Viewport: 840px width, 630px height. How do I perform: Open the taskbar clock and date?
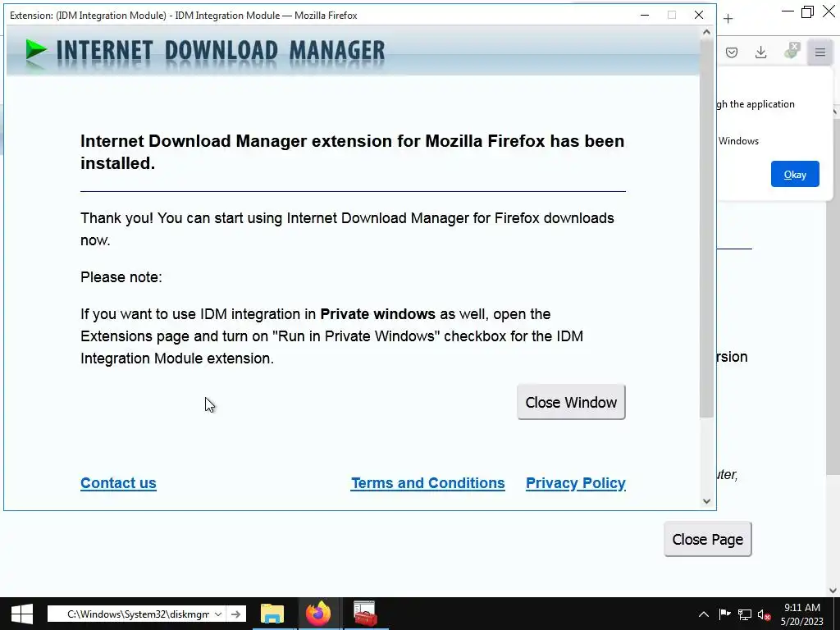(802, 614)
